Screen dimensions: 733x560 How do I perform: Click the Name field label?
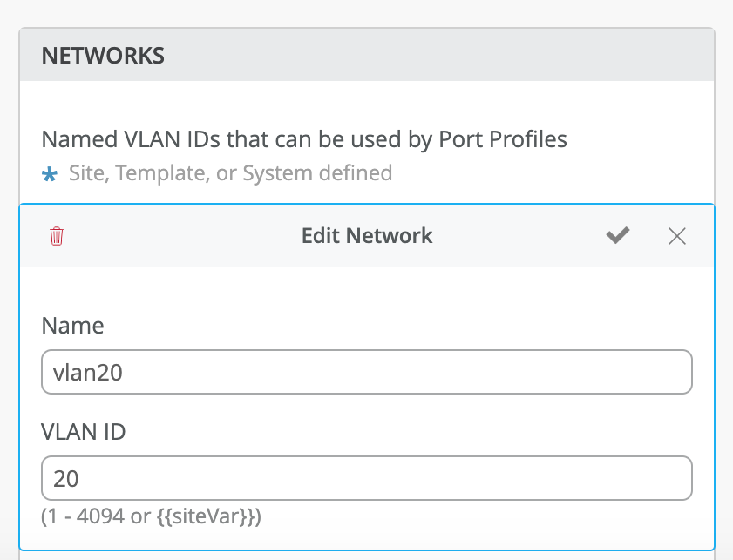(72, 326)
